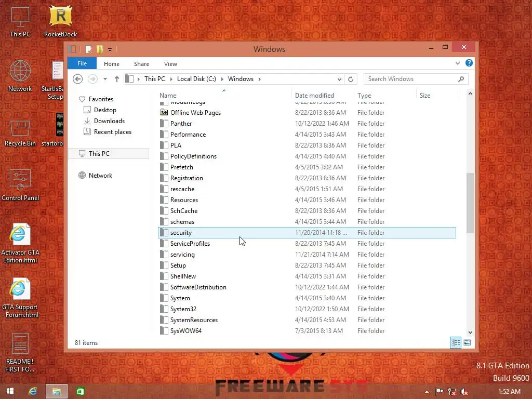This screenshot has height=399, width=532.
Task: Expand the Windows breadcrumb arrow
Action: [x=260, y=79]
